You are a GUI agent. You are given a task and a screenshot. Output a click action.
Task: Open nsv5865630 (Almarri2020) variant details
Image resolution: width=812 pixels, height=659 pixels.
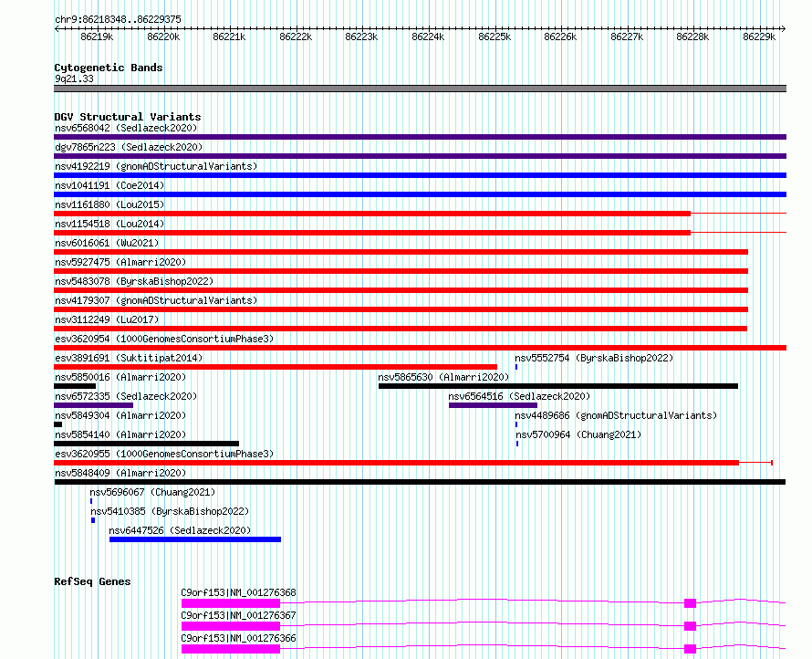point(443,377)
